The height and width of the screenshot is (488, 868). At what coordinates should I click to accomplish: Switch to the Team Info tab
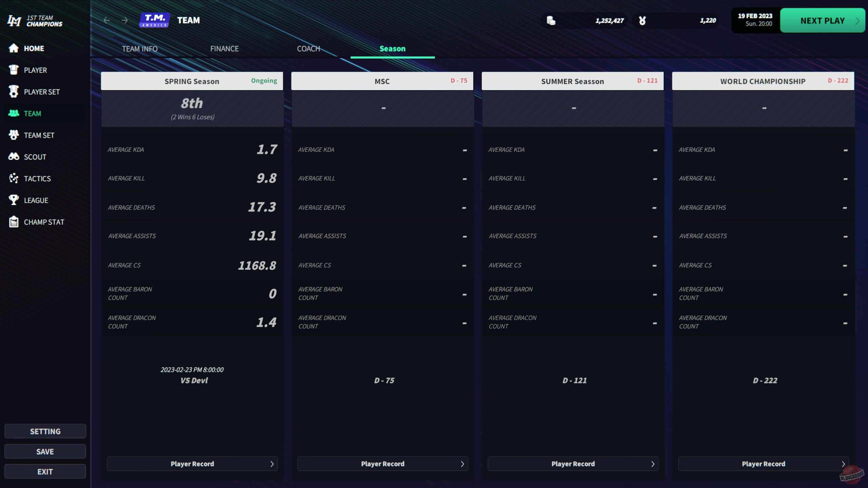(140, 49)
